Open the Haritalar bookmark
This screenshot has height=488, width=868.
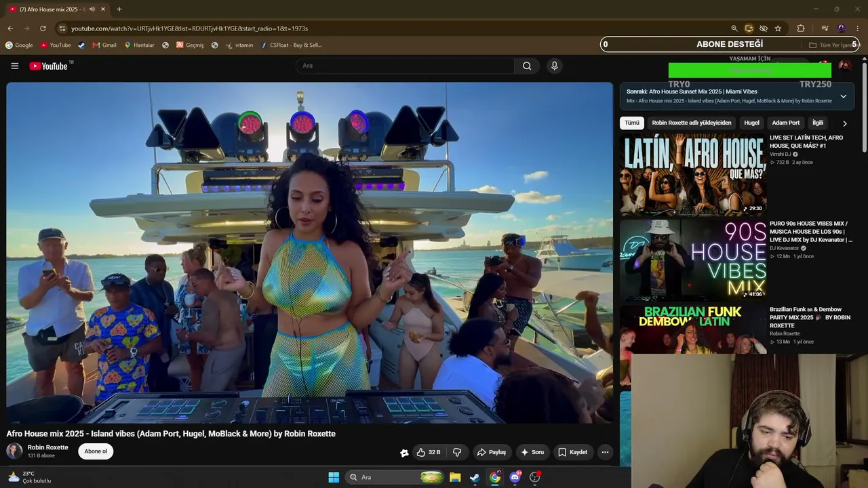pos(139,45)
